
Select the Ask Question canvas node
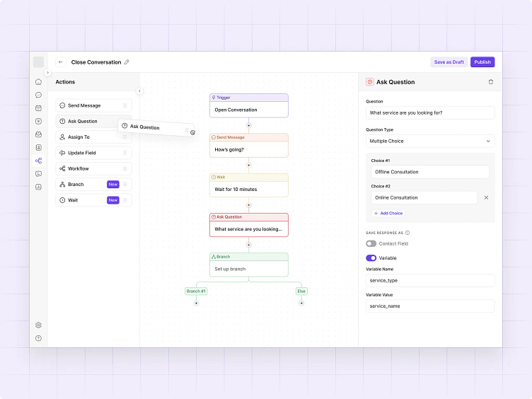click(249, 225)
